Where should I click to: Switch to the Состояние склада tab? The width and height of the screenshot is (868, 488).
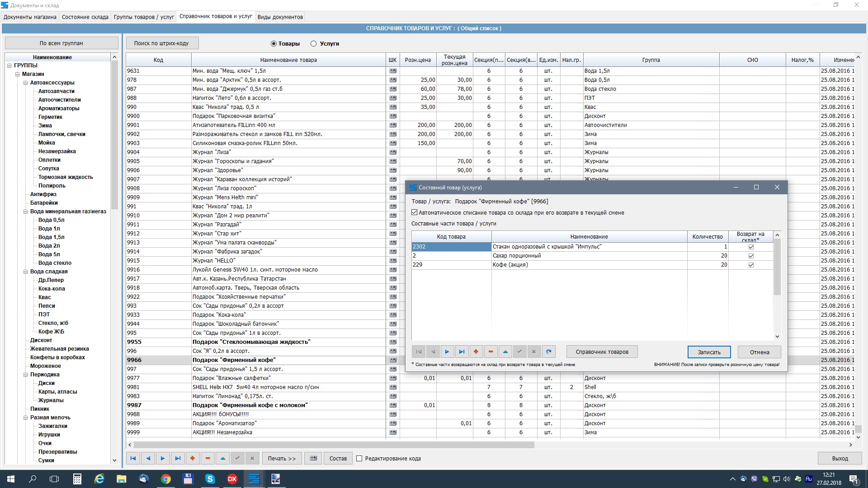click(85, 17)
